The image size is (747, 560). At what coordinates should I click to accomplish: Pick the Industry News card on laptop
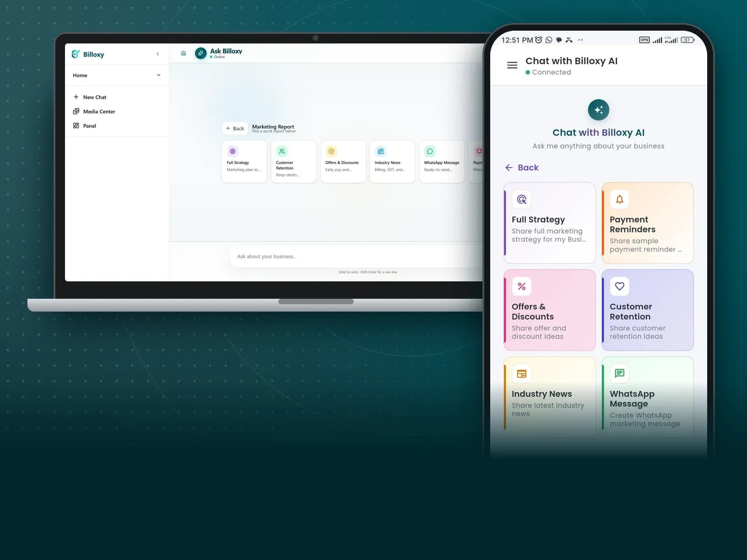[x=392, y=162]
